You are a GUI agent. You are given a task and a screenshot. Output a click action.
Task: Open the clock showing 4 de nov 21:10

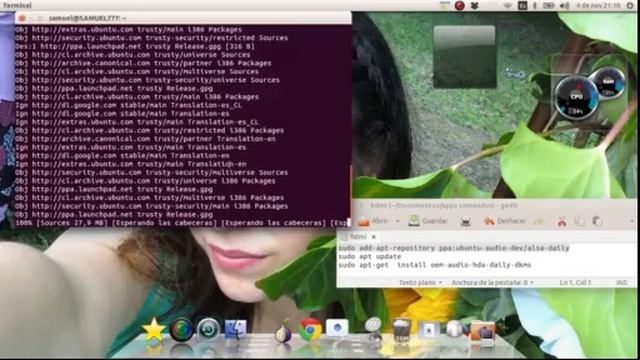[598, 5]
